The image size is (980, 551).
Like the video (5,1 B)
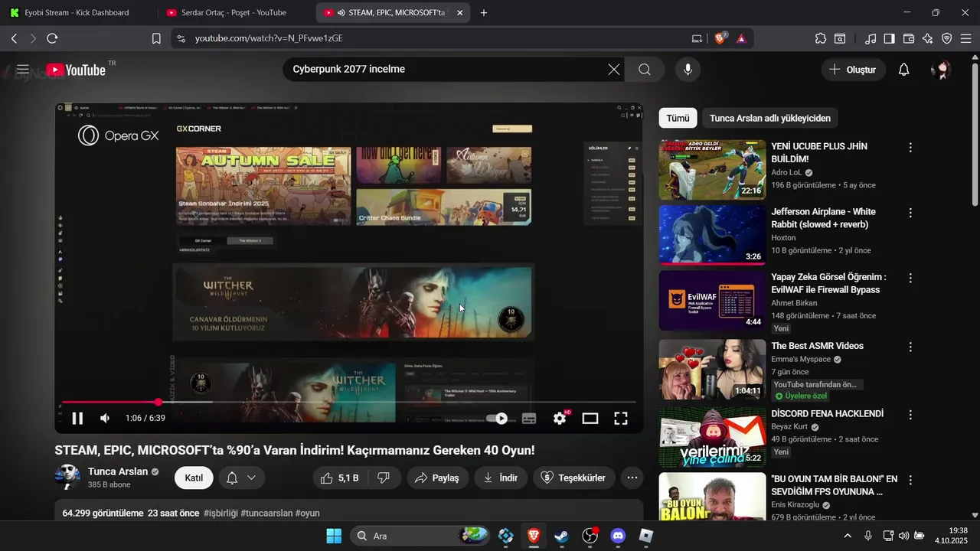click(340, 478)
